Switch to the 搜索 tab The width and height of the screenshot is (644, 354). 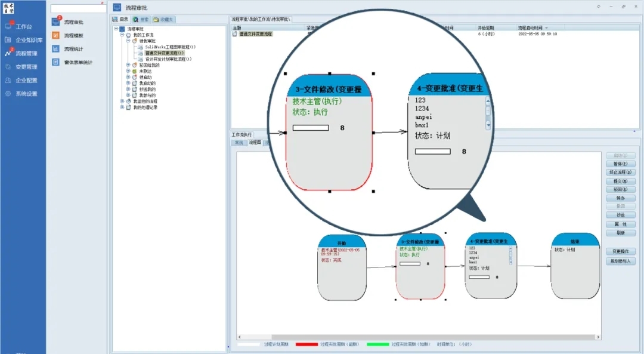(x=141, y=20)
